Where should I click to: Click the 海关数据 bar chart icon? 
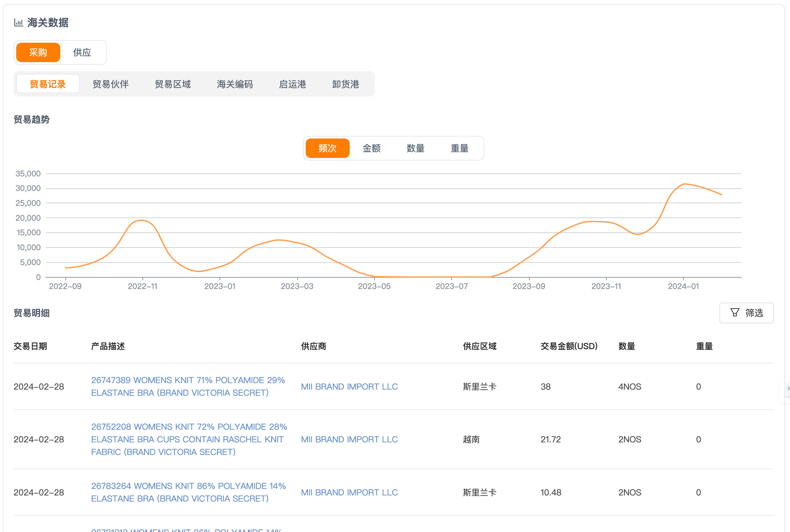[x=18, y=23]
